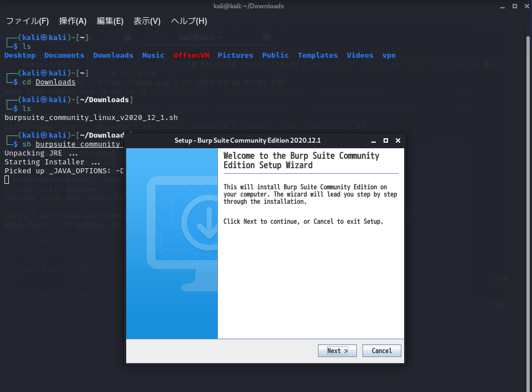Minimize the Burp Suite Setup dialog
This screenshot has height=392, width=532.
(x=374, y=140)
